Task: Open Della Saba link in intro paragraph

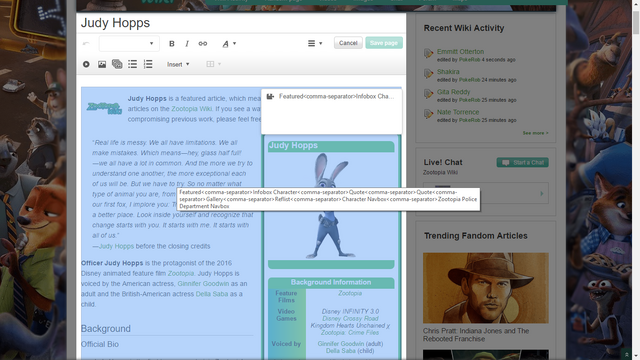Action: click(x=212, y=294)
